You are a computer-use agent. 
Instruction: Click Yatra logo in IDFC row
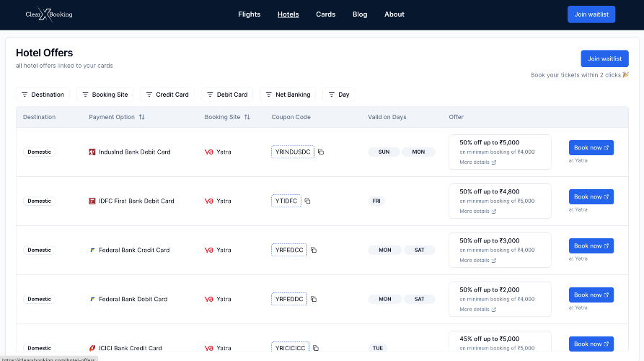(208, 201)
